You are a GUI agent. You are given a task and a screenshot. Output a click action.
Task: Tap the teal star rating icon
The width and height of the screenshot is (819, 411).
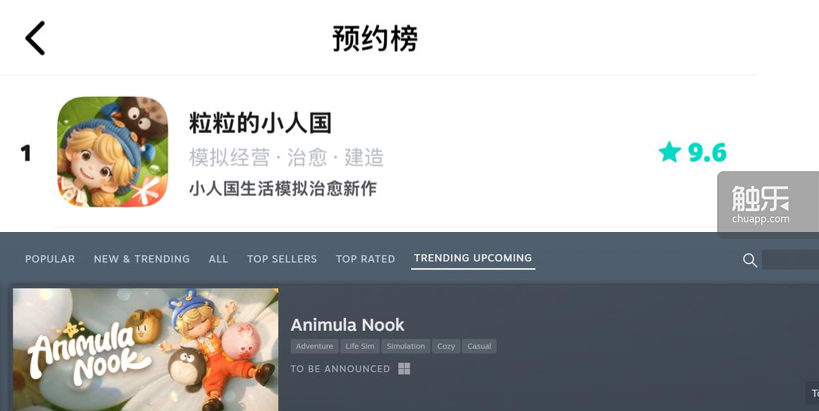pos(670,152)
